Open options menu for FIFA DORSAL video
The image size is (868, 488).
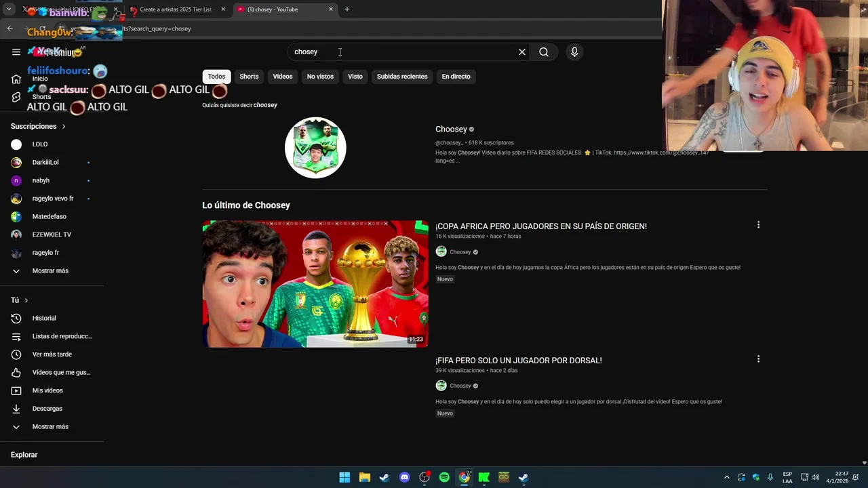point(758,359)
